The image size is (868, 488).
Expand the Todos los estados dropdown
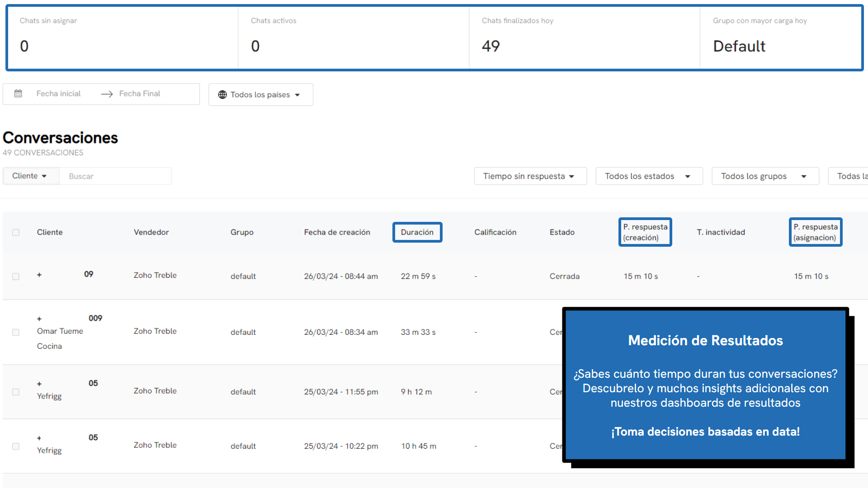click(649, 176)
